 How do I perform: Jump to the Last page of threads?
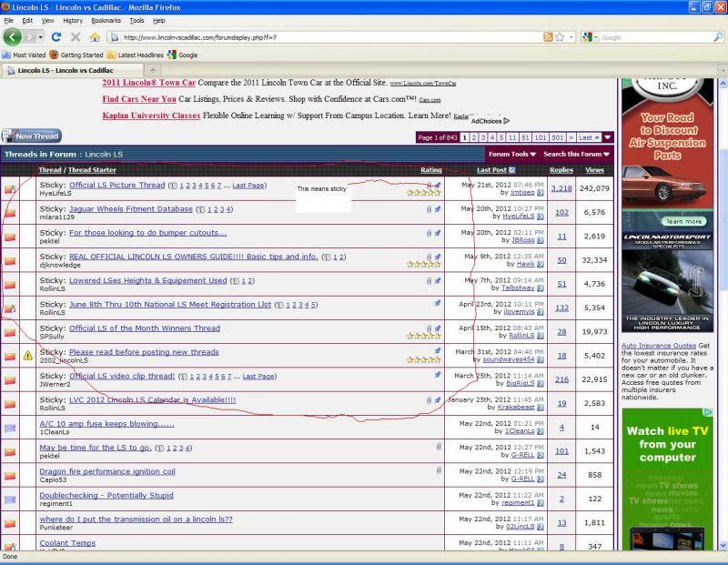(589, 137)
